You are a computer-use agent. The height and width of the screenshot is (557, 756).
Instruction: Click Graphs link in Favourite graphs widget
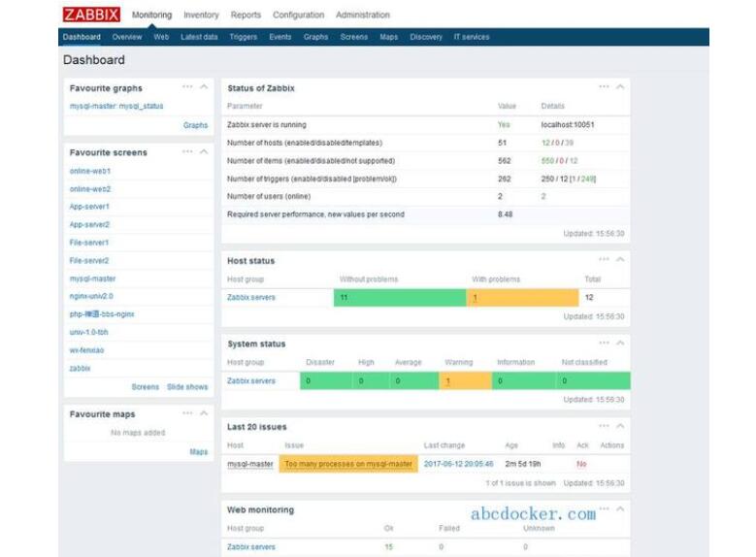(195, 125)
